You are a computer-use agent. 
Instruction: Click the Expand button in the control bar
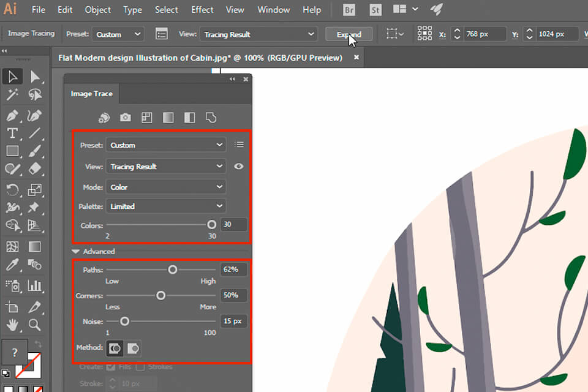coord(349,34)
